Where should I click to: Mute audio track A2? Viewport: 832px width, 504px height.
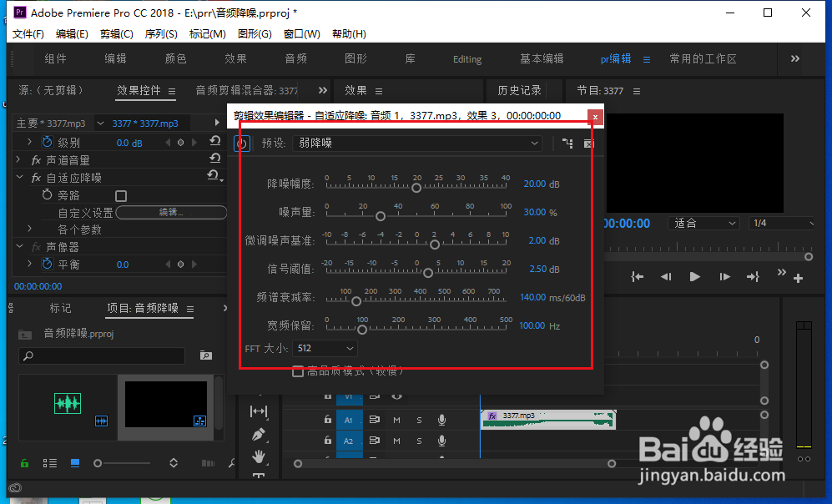tap(396, 441)
